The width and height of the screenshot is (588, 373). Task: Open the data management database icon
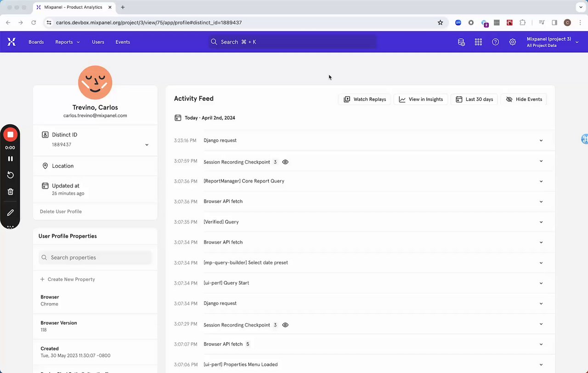461,42
